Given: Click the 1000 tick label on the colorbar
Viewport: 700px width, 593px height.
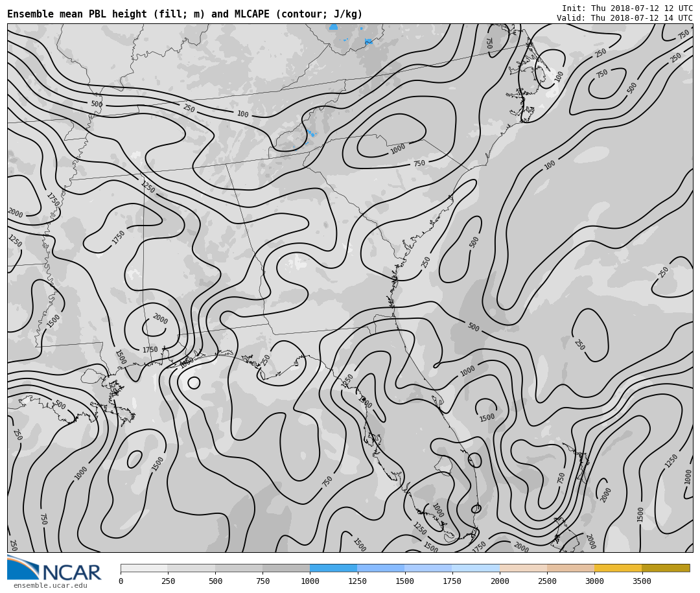Looking at the screenshot, I should tap(310, 581).
